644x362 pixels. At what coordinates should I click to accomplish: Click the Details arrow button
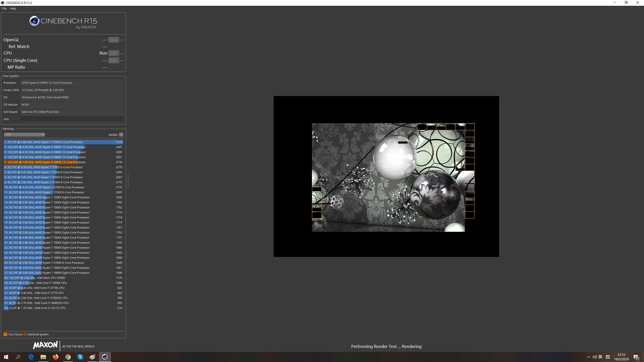pyautogui.click(x=121, y=135)
